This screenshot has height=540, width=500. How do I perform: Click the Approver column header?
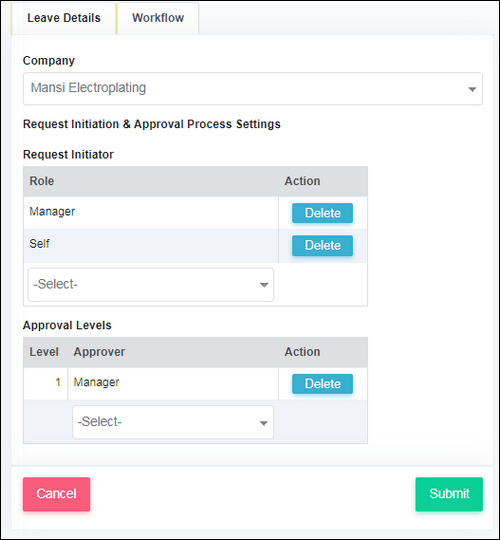(99, 352)
